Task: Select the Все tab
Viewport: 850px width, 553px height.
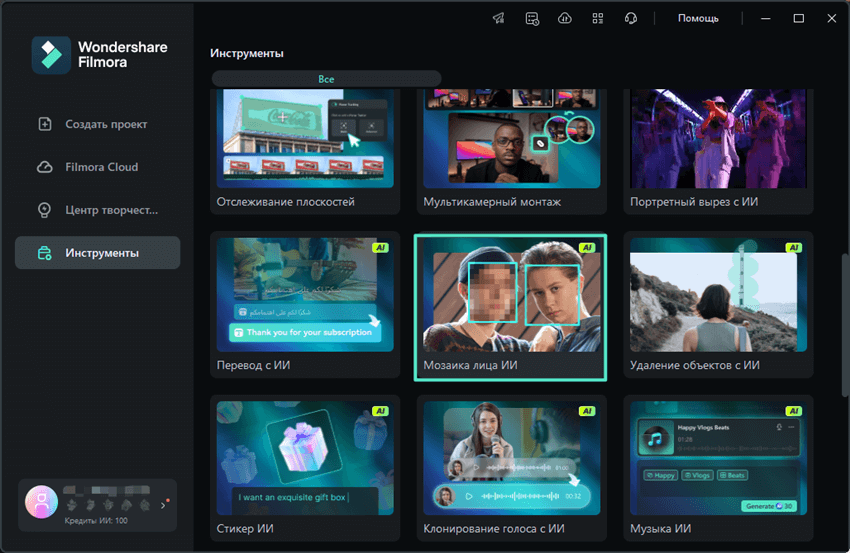Action: [x=326, y=79]
